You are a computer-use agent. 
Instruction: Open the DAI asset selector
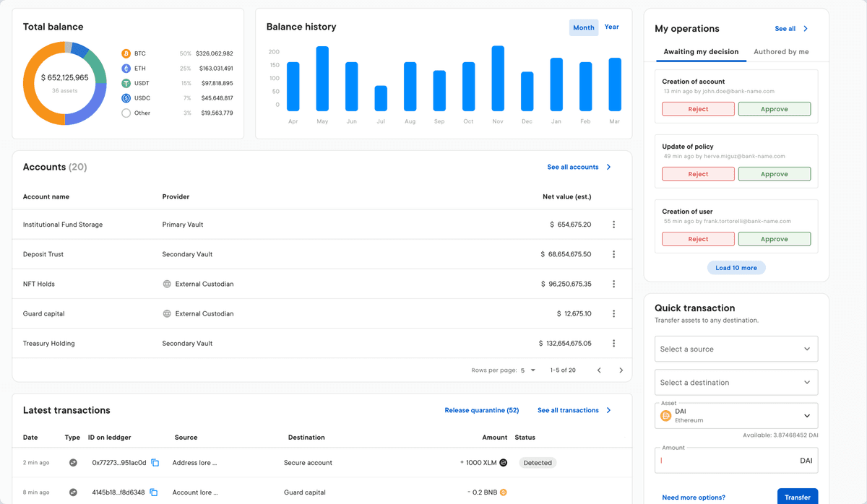pyautogui.click(x=736, y=416)
